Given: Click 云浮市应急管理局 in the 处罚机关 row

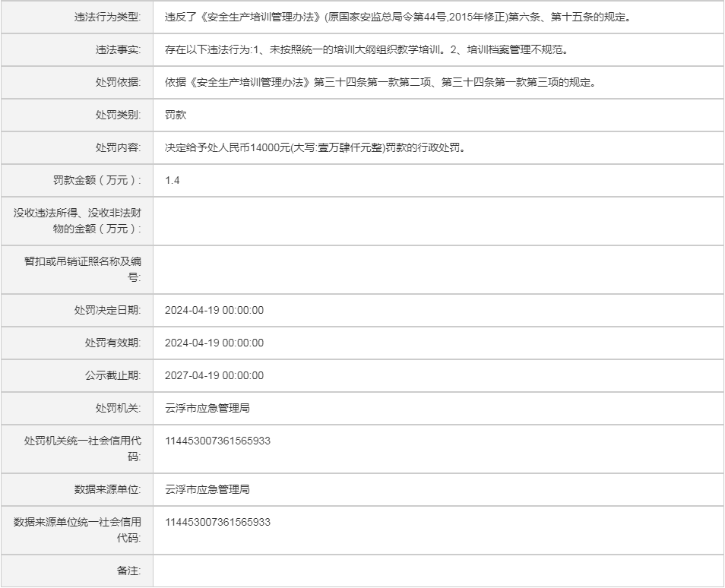Looking at the screenshot, I should coord(207,408).
